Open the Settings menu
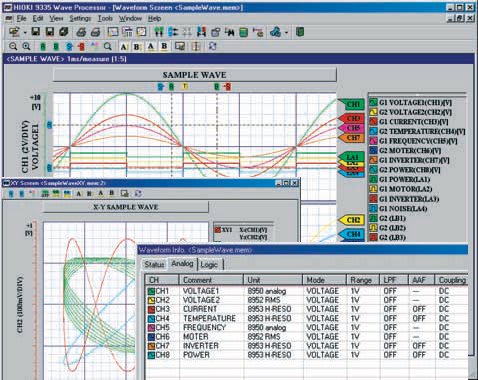This screenshot has width=478, height=380. coord(80,18)
